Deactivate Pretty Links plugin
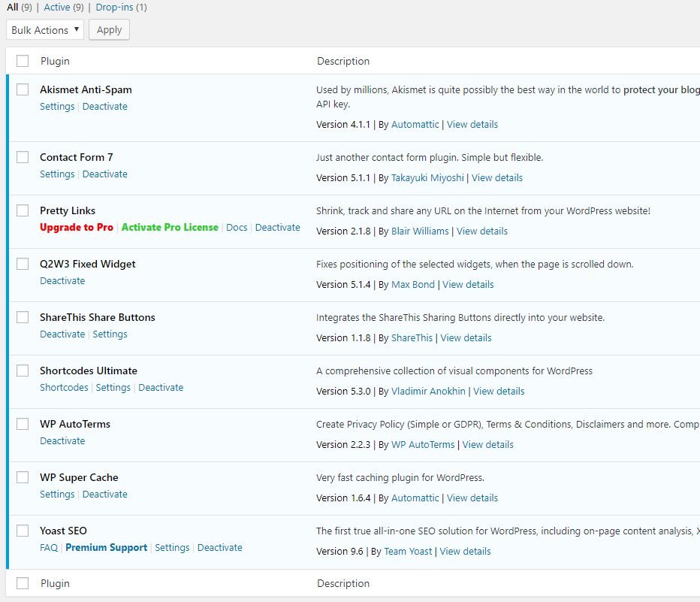This screenshot has width=700, height=602. click(278, 227)
